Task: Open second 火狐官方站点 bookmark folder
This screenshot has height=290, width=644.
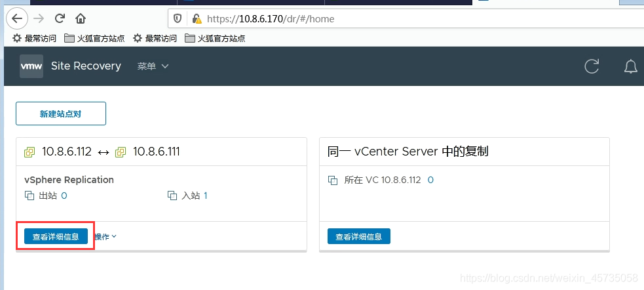Action: (215, 38)
